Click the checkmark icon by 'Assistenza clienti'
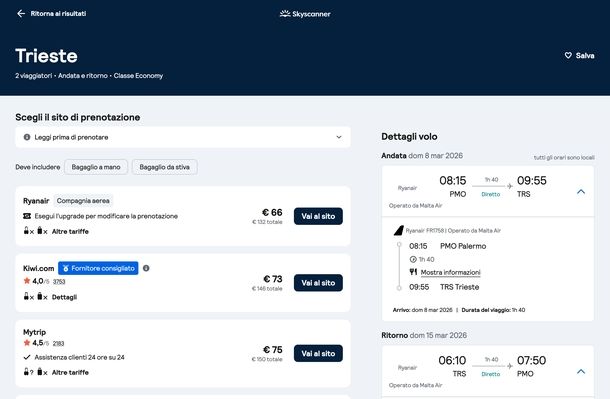 27,357
